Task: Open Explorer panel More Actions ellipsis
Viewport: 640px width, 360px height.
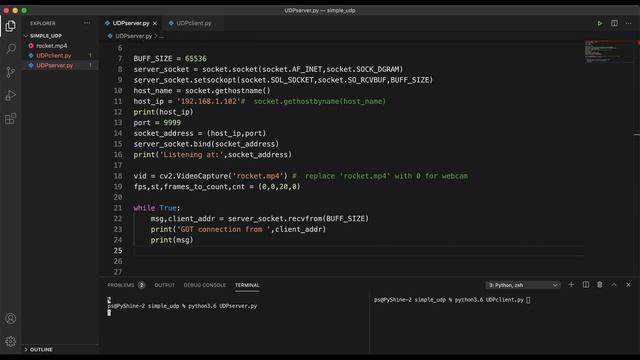Action: pos(87,23)
